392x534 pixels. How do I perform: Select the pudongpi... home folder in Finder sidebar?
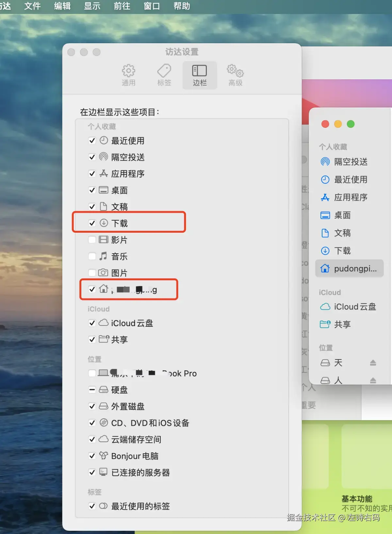pyautogui.click(x=349, y=268)
